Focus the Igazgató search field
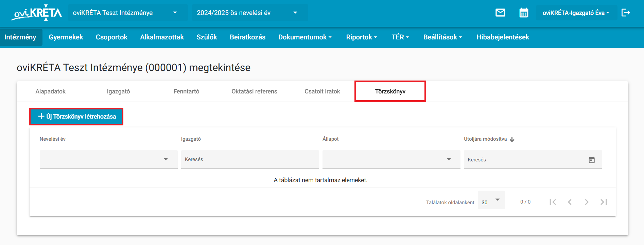Screen dimensions: 644x245 tap(250, 159)
